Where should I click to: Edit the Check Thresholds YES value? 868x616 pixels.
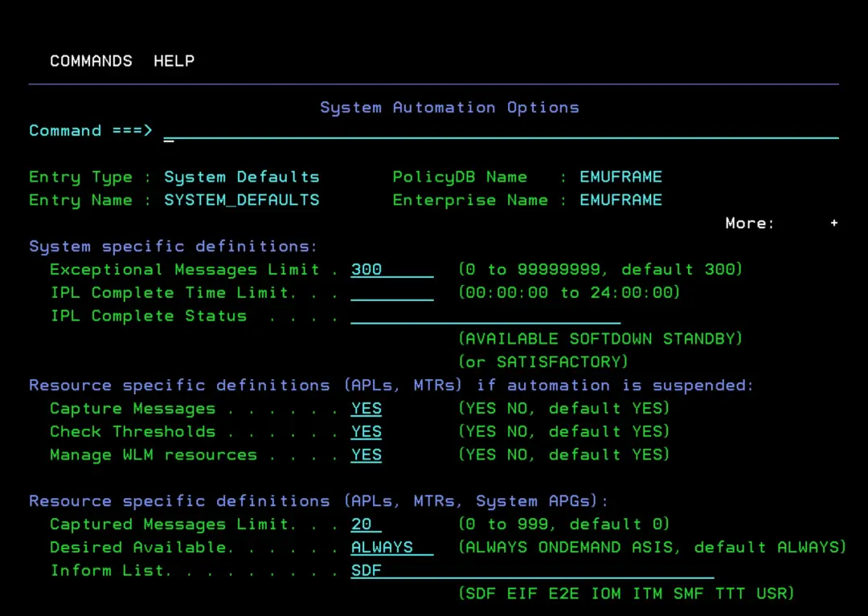coord(366,432)
